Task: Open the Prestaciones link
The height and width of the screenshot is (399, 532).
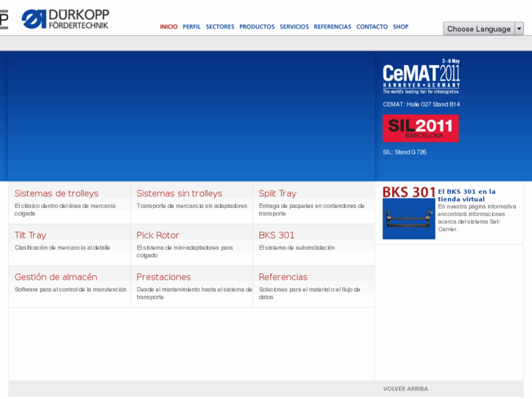Action: pos(163,277)
